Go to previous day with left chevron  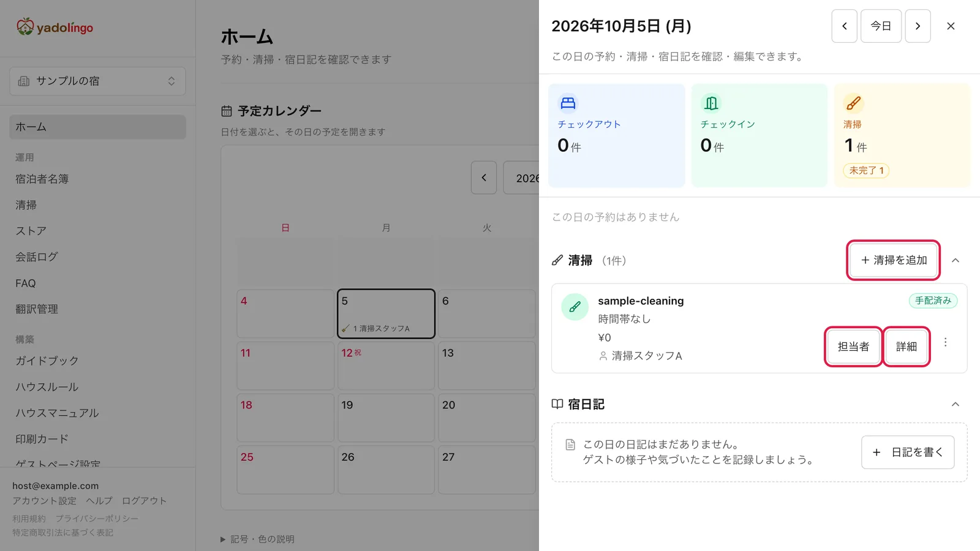coord(844,26)
